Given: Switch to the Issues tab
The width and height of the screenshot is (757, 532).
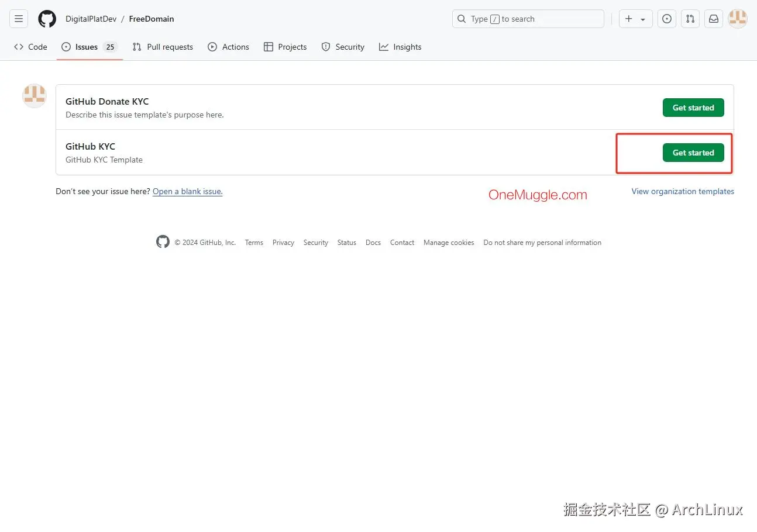Looking at the screenshot, I should point(90,47).
